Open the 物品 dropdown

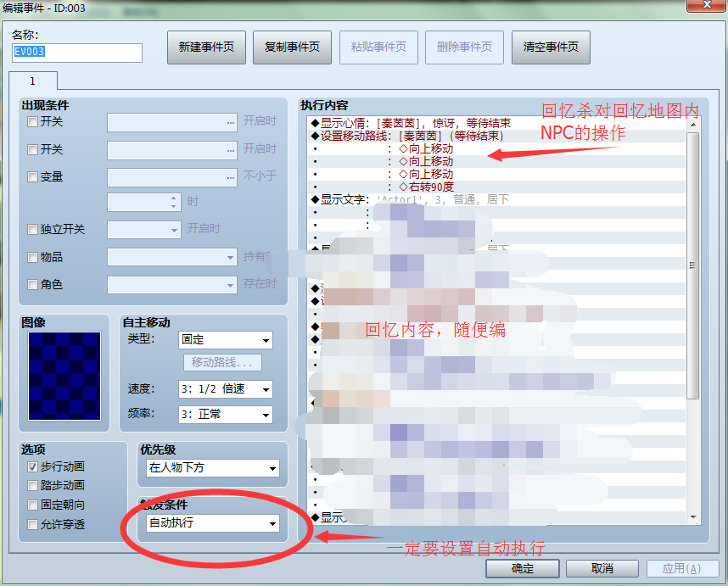coord(172,257)
